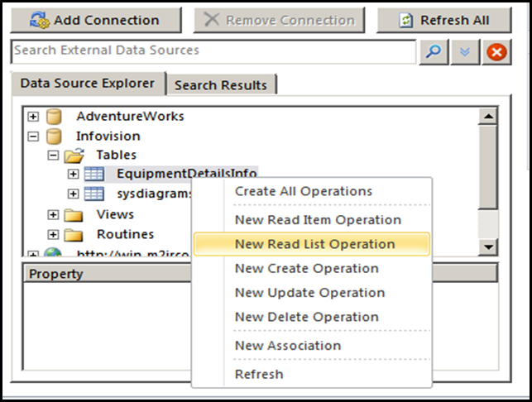Click the red clear search icon
Viewport: 532px width, 402px height.
496,52
